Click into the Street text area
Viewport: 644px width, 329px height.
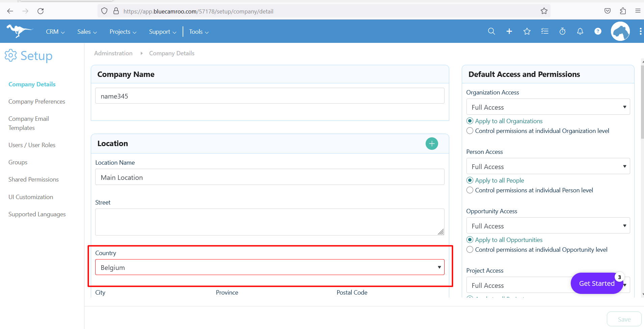click(270, 222)
